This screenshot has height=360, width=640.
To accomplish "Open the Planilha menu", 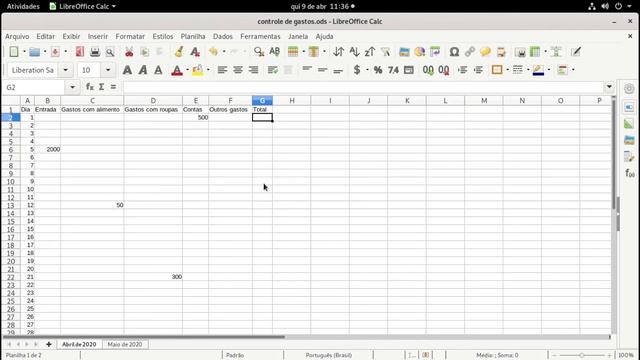I will click(193, 36).
